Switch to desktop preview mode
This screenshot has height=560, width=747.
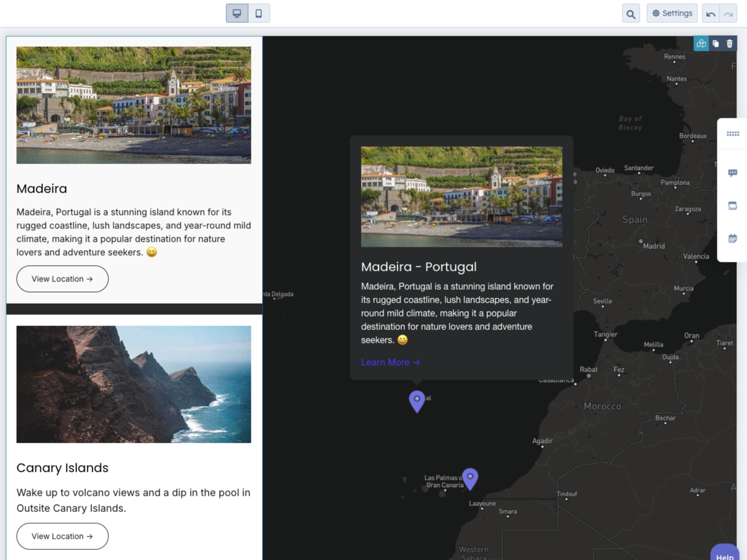click(237, 13)
